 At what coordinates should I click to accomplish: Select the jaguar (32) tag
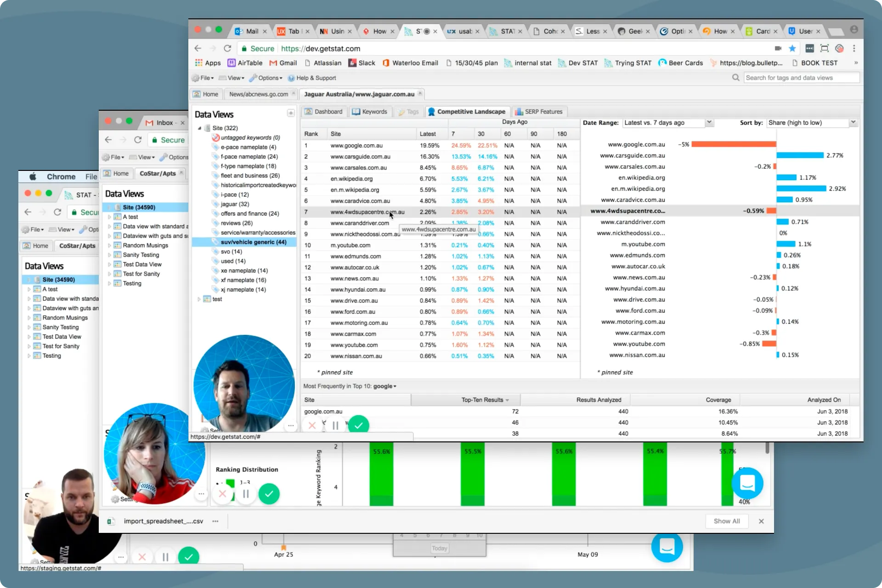point(235,204)
